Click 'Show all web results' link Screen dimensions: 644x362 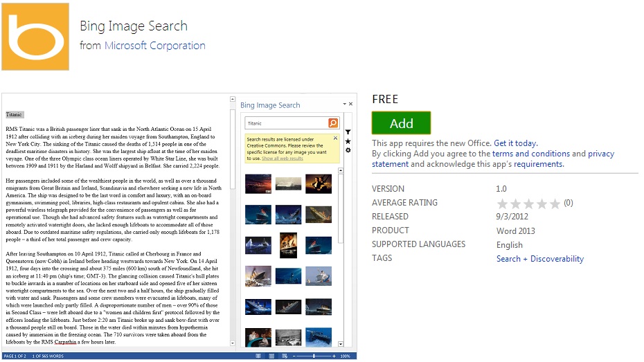(282, 159)
